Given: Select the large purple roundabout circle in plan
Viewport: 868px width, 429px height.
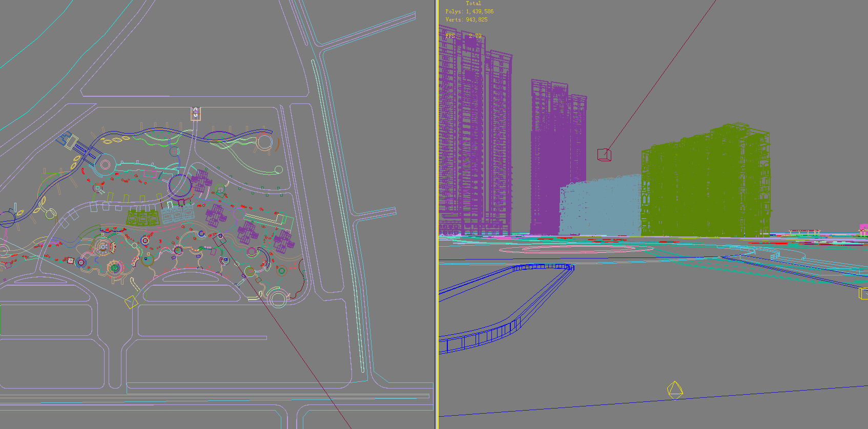Looking at the screenshot, I should (x=180, y=185).
